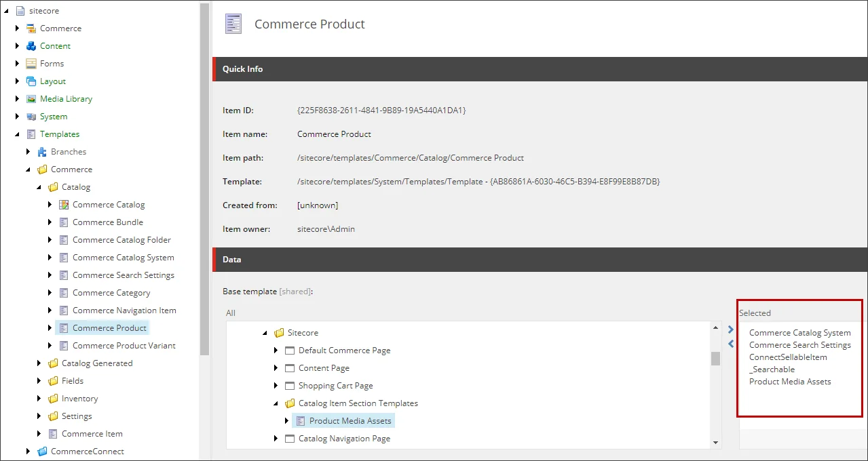Click the sitecore\Admin item owner value
This screenshot has height=461, width=868.
click(326, 229)
